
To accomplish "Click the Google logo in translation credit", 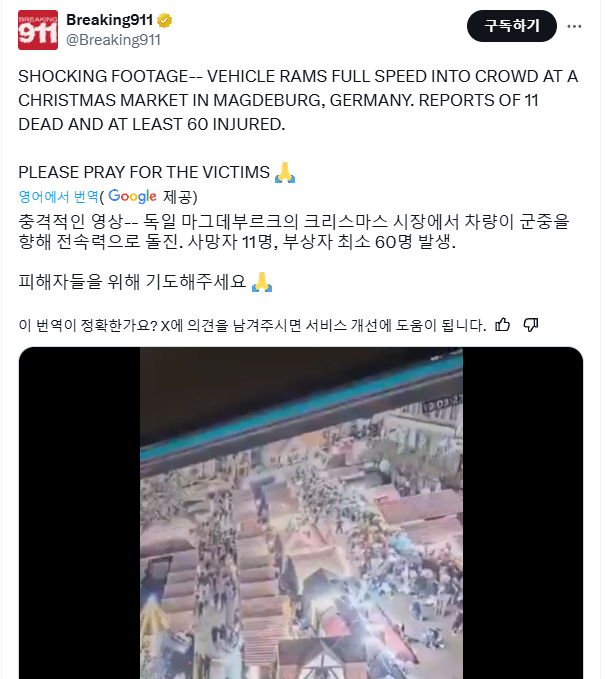I will 133,196.
